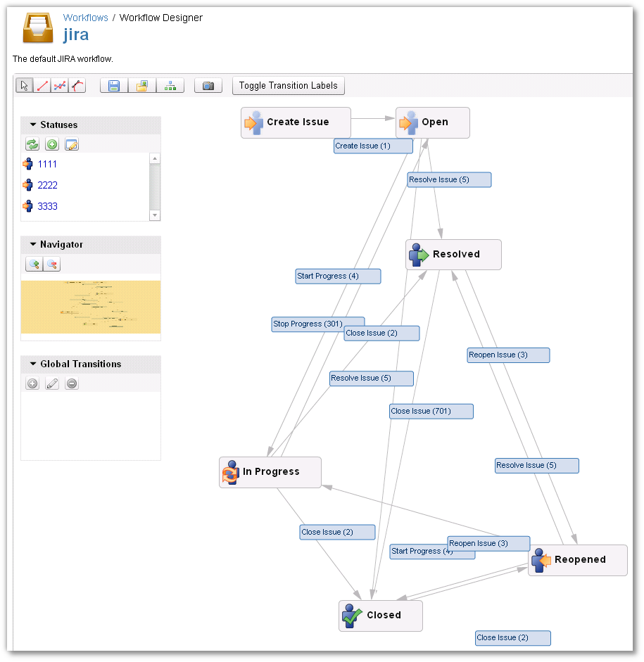This screenshot has height=662, width=644.
Task: Click the green arrow icon in Resolved node
Action: pyautogui.click(x=419, y=255)
